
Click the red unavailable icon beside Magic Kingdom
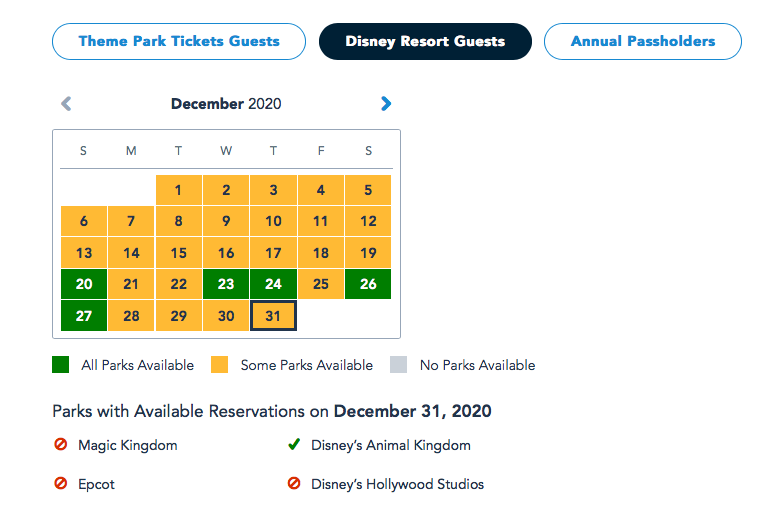click(x=60, y=445)
